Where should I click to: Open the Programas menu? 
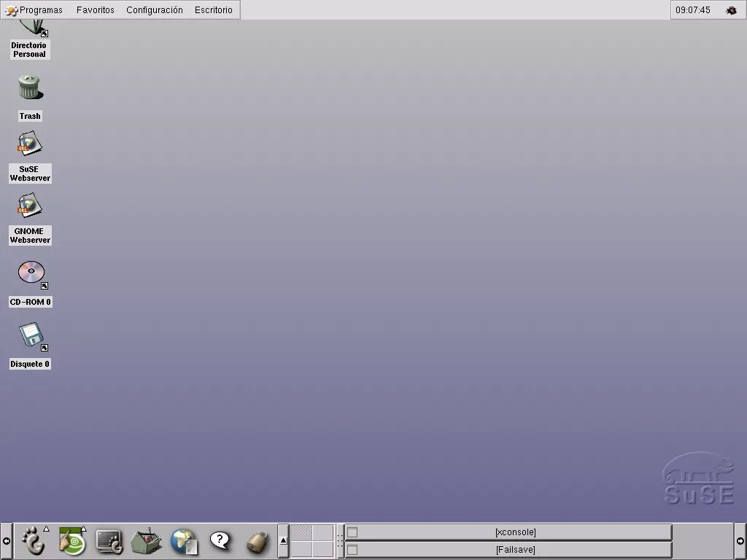34,10
